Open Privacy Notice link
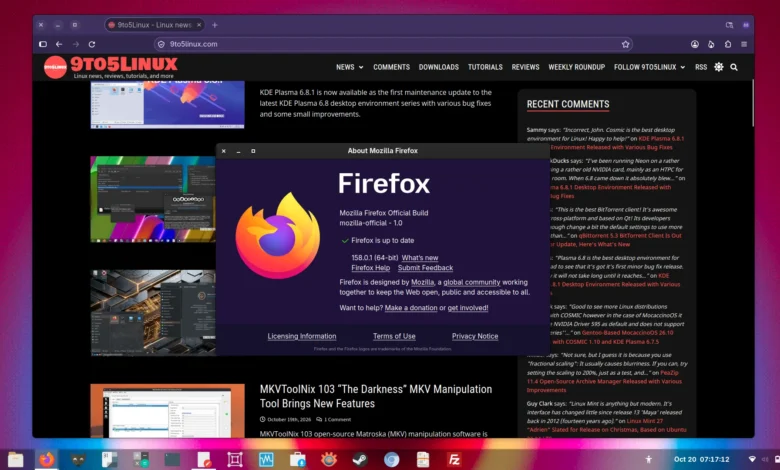This screenshot has width=780, height=470. [475, 336]
